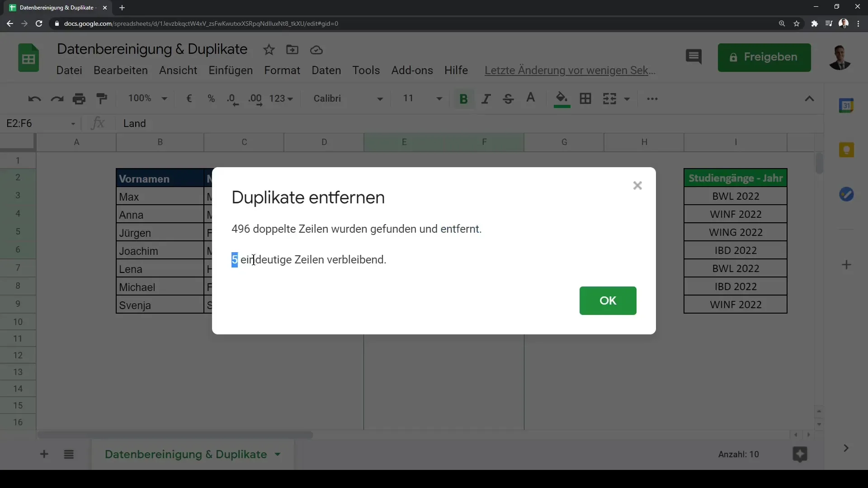Screen dimensions: 868x488
Task: Click the Explore button at bottom right
Action: [800, 454]
